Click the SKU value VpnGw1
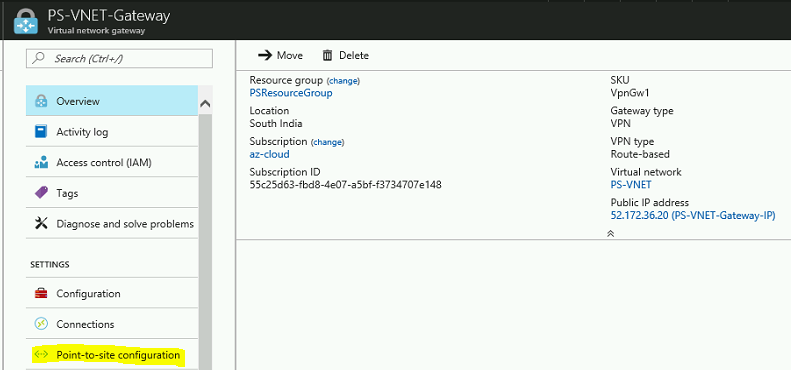791x370 pixels. (x=630, y=93)
